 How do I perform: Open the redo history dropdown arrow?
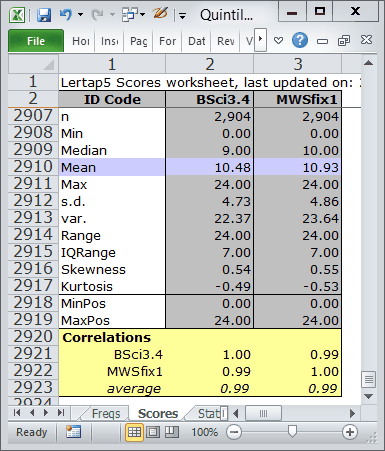click(112, 15)
